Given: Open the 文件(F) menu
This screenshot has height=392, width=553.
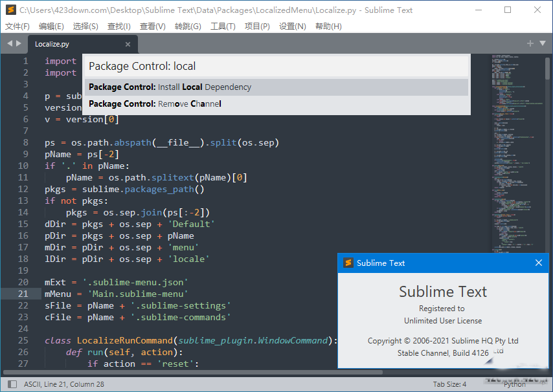Looking at the screenshot, I should 17,27.
